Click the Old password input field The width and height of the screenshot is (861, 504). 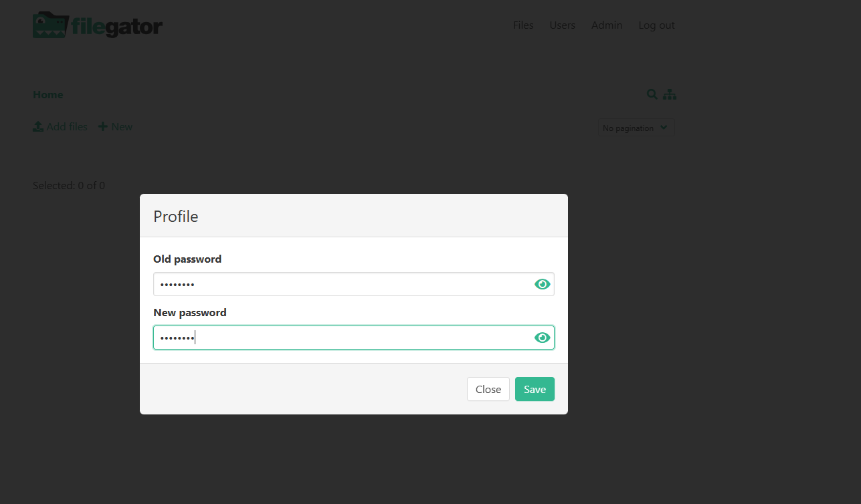coord(354,284)
